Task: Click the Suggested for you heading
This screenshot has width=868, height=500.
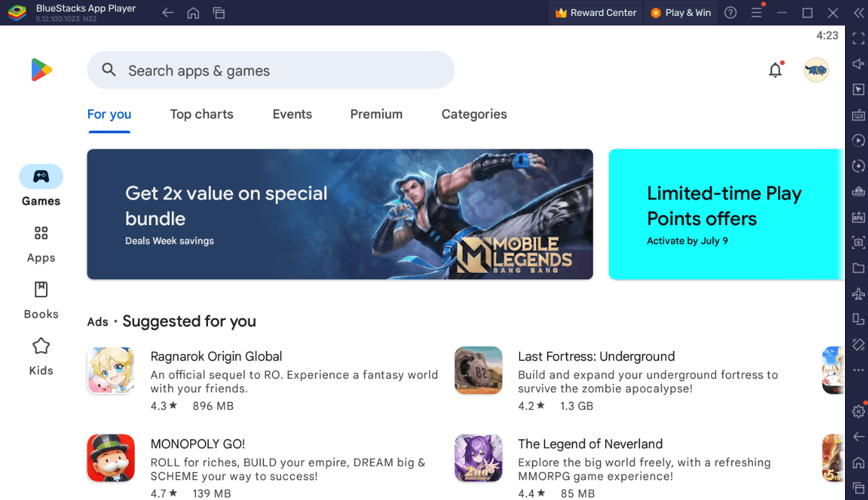Action: 189,321
